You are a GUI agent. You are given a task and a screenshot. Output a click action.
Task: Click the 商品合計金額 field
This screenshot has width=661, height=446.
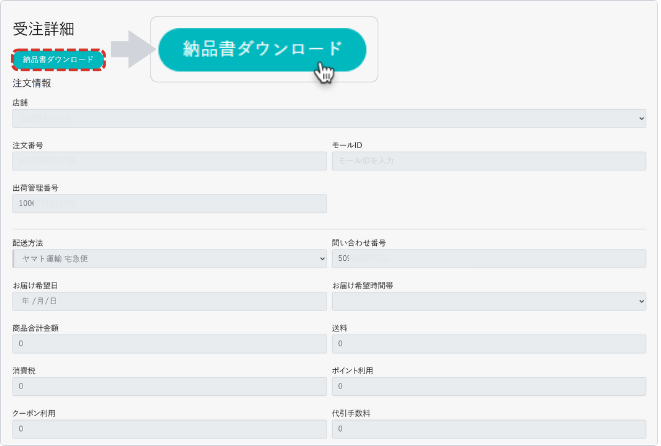pos(169,344)
